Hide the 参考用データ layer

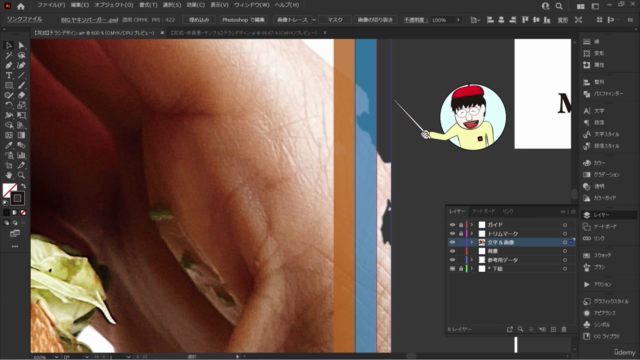pyautogui.click(x=452, y=260)
